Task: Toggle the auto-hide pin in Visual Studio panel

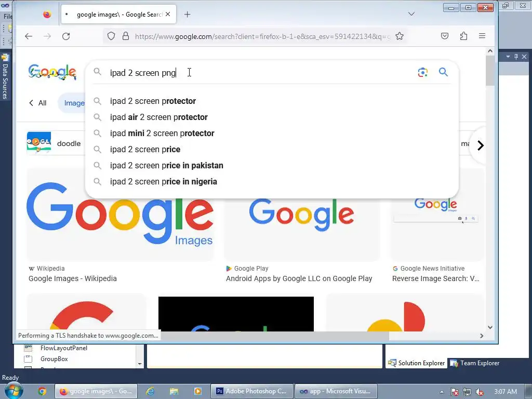Action: coord(516,57)
